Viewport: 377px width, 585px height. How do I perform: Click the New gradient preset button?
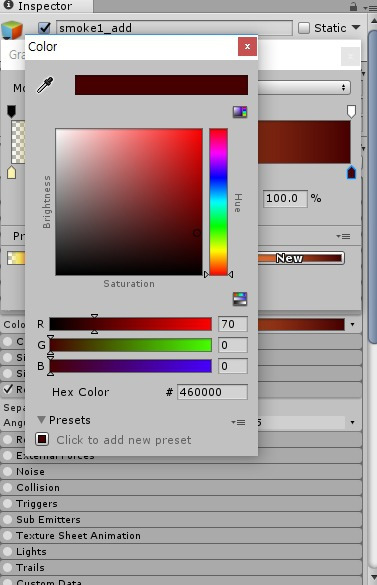tap(300, 258)
